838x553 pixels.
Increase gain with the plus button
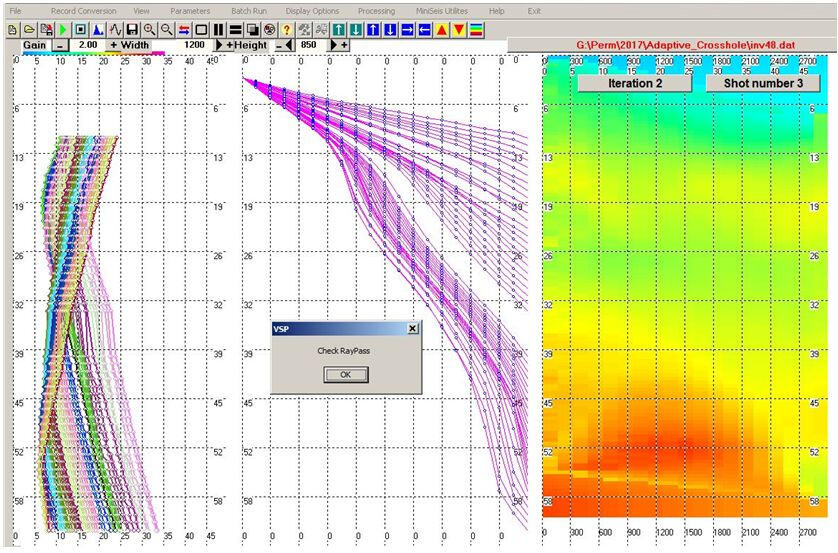(114, 46)
